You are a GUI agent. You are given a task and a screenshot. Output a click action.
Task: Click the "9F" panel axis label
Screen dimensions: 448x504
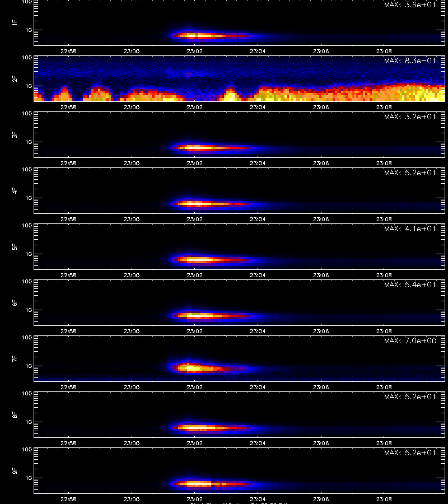point(15,470)
